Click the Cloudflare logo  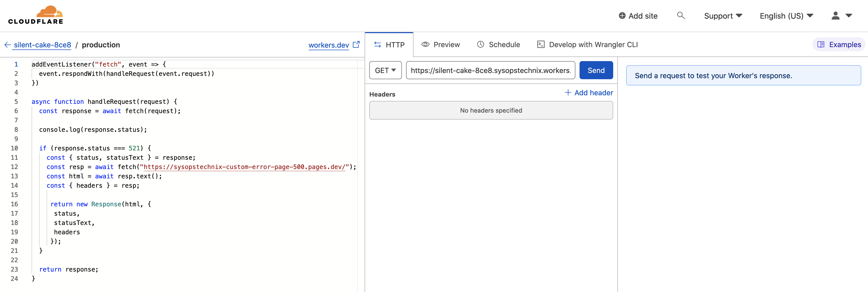(x=36, y=15)
